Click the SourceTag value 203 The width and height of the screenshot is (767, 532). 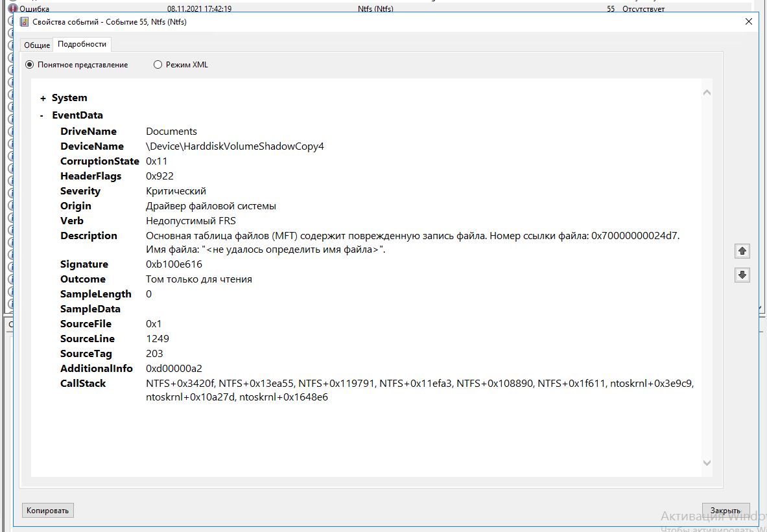point(154,354)
